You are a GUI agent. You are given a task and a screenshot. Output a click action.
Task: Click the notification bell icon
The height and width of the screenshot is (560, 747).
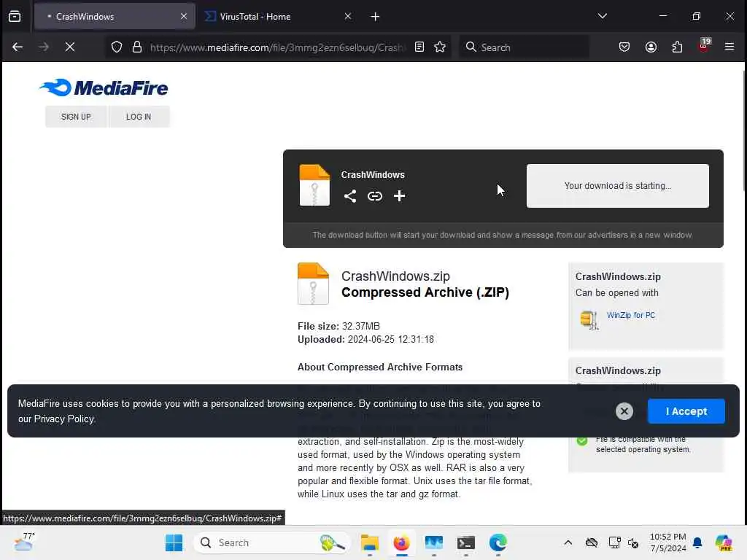[697, 542]
